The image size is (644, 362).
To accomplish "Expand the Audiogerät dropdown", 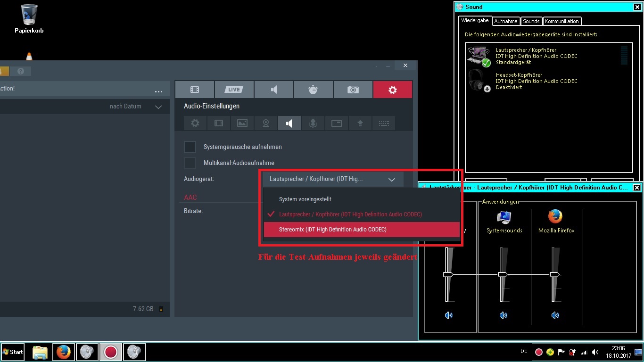I will click(x=333, y=179).
